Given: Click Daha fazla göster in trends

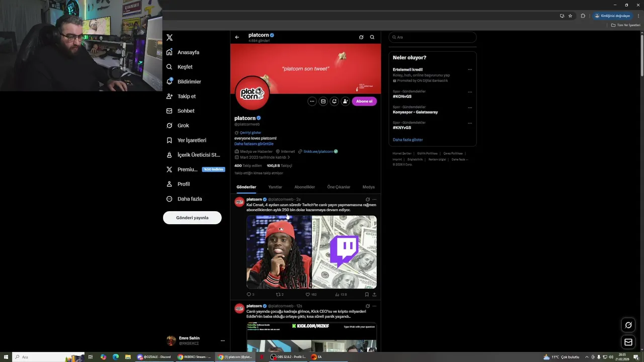Looking at the screenshot, I should (x=408, y=140).
